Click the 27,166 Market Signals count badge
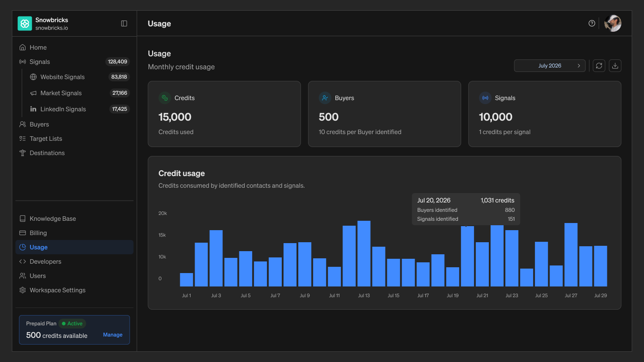Viewport: 644px width, 362px height. point(119,93)
